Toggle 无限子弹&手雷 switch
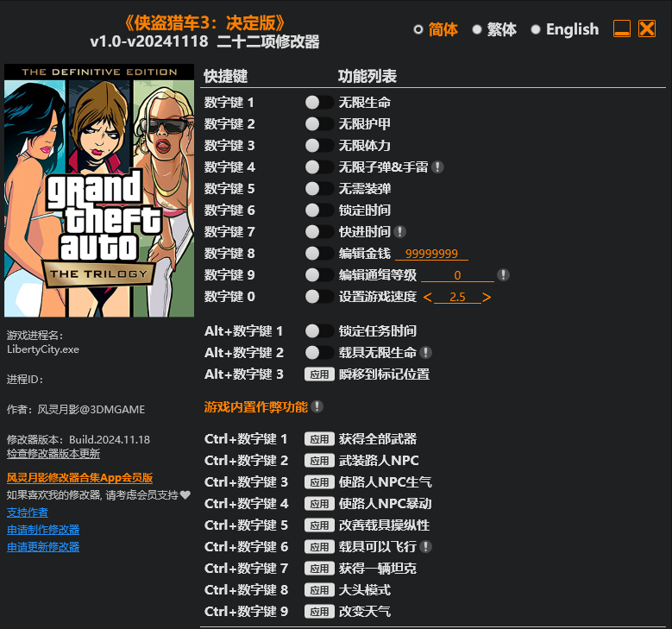The image size is (672, 629). tap(319, 167)
